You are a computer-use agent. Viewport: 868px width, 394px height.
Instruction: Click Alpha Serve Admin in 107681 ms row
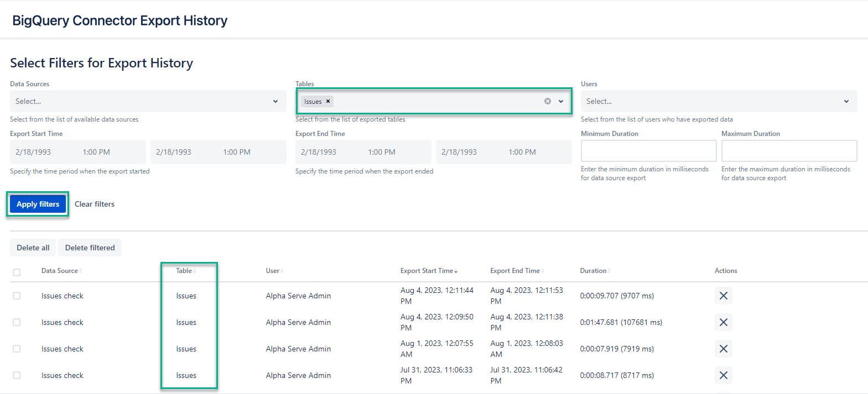[x=298, y=322]
